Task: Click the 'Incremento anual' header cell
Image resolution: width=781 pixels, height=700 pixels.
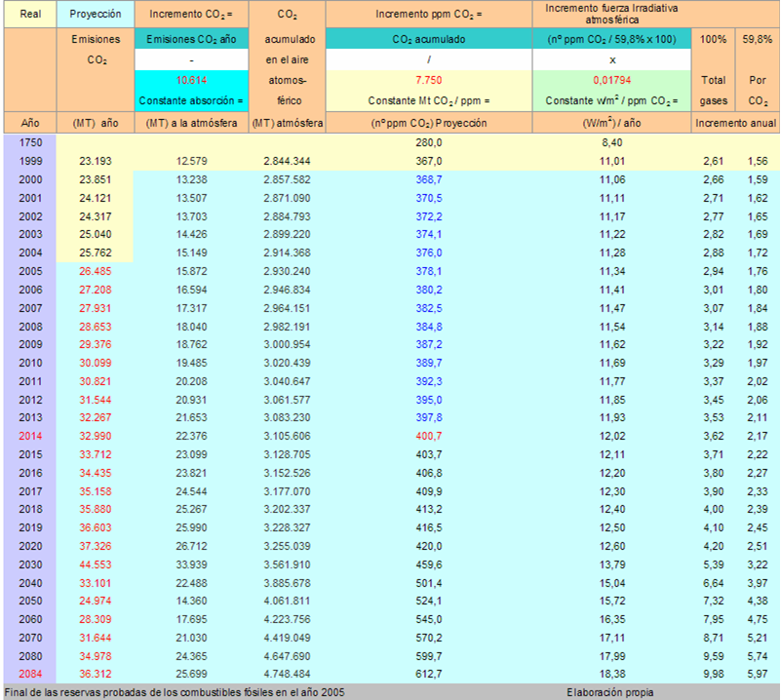Action: pyautogui.click(x=735, y=124)
